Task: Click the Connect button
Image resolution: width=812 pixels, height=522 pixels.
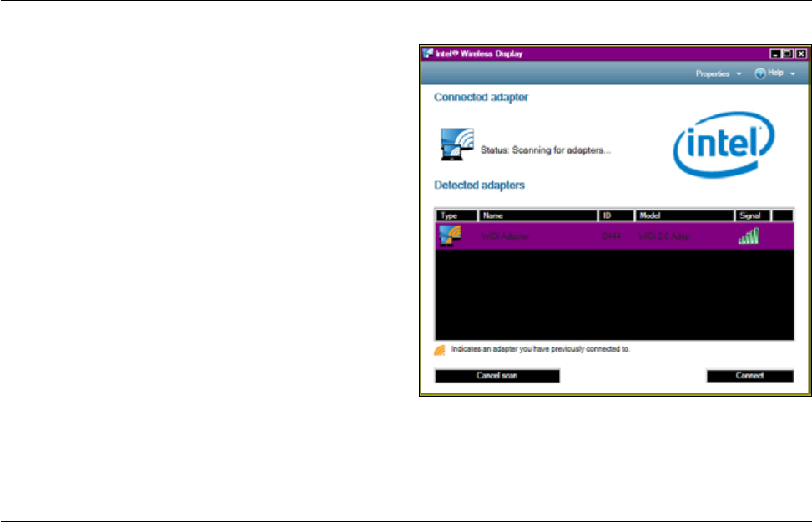Action: [750, 376]
